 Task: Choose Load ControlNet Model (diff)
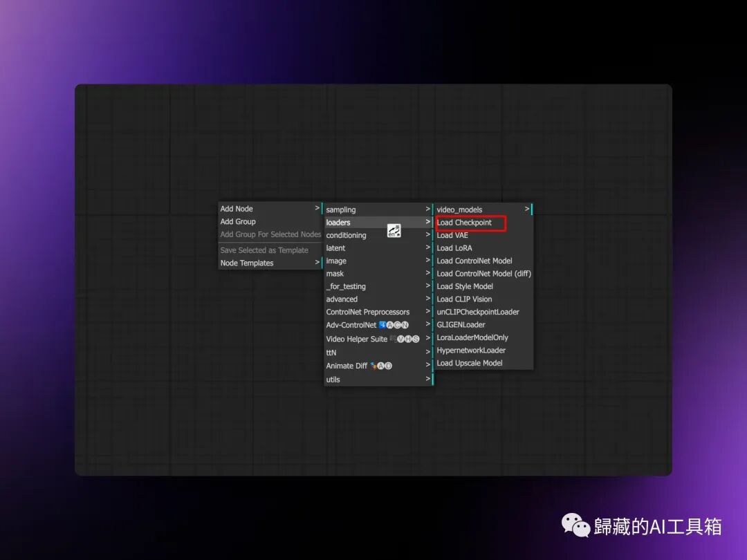pos(483,274)
